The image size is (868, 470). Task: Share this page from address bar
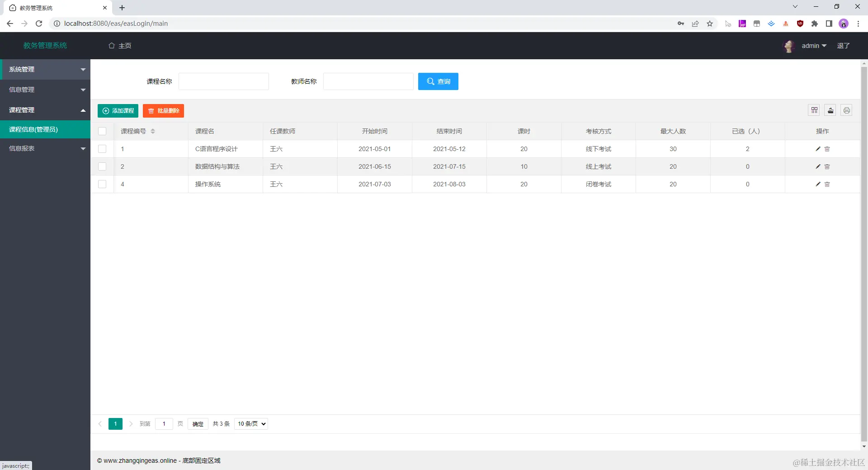pos(695,24)
